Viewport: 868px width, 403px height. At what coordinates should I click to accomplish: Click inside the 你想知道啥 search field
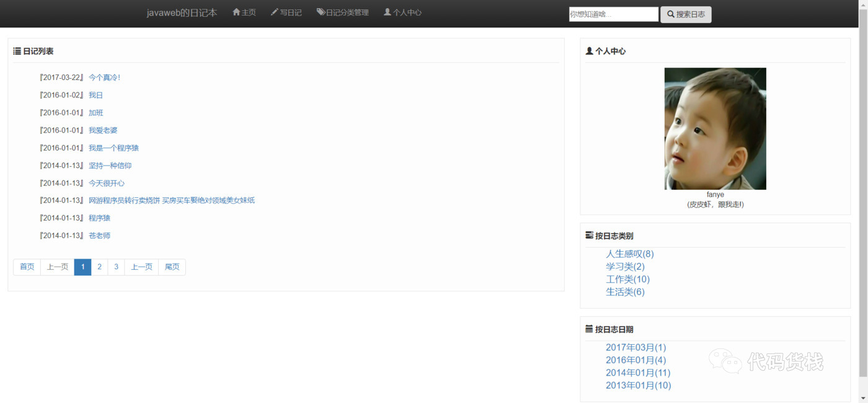[613, 14]
